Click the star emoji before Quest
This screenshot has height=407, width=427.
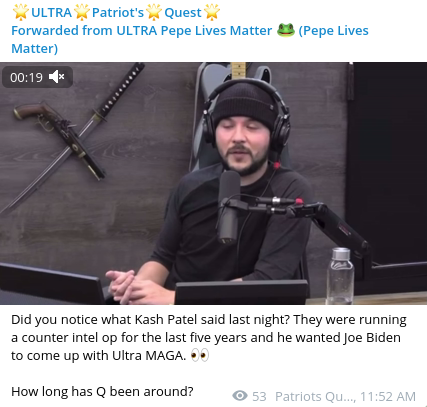[x=154, y=12]
